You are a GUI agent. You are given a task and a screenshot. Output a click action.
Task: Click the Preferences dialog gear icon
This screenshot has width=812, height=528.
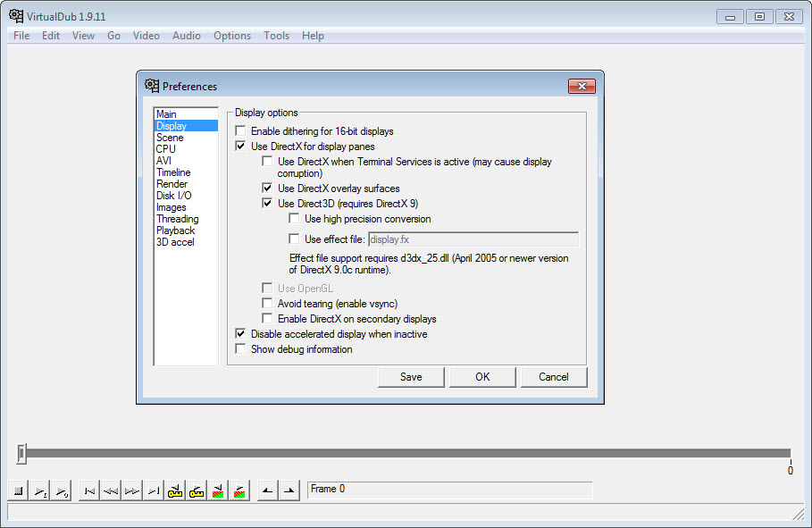point(152,86)
